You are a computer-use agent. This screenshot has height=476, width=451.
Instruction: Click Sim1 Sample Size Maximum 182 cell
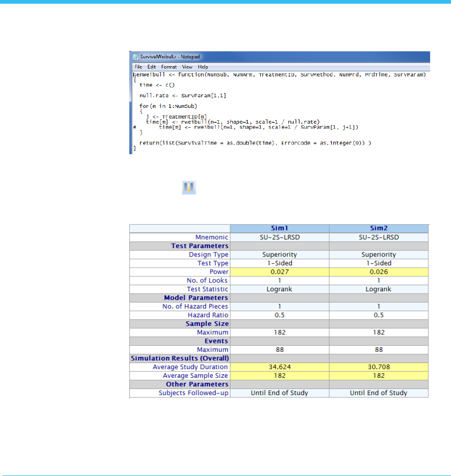[x=279, y=332]
